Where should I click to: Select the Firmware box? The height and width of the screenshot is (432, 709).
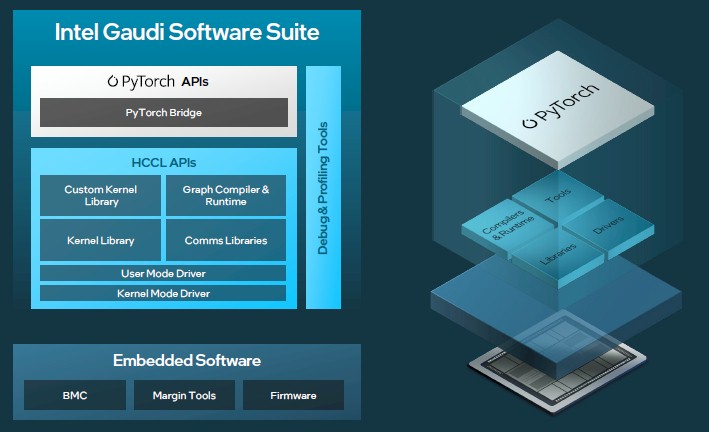tap(293, 395)
